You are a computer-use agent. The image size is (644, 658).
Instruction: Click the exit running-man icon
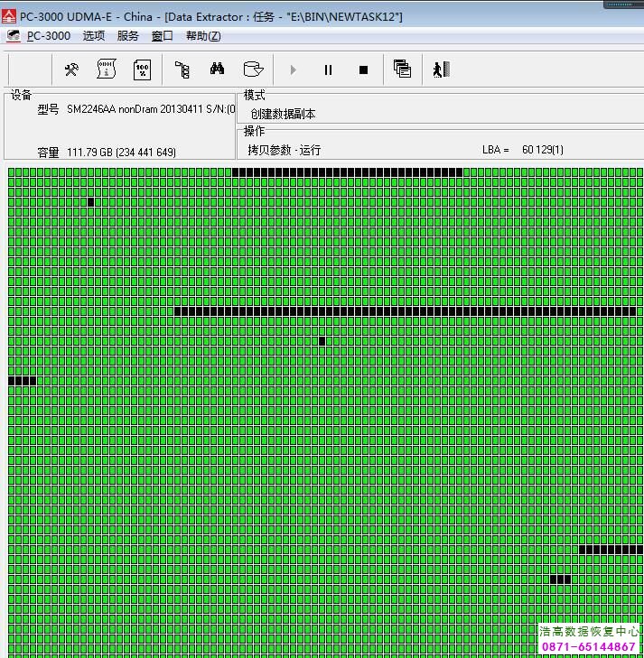[x=441, y=70]
